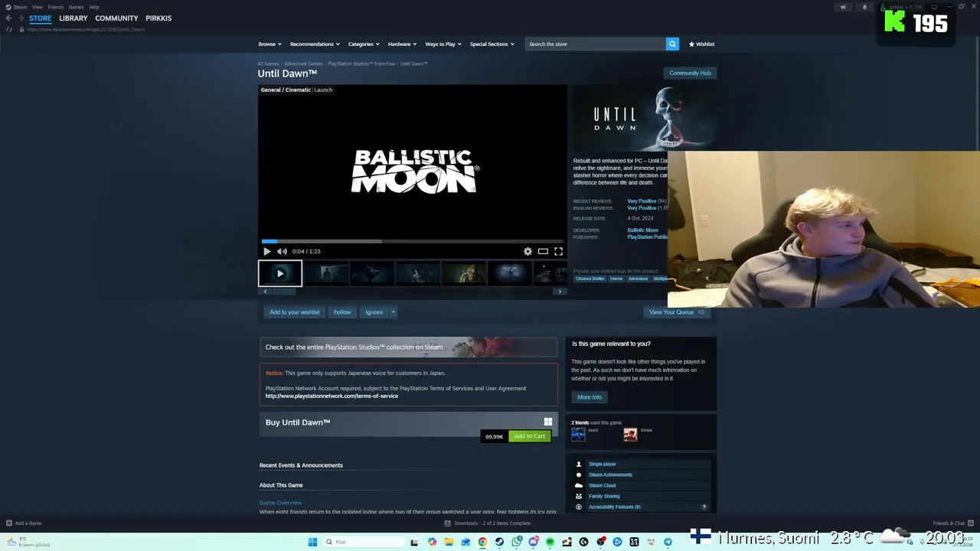Viewport: 980px width, 551px height.
Task: Open the Games menu
Action: [x=76, y=7]
